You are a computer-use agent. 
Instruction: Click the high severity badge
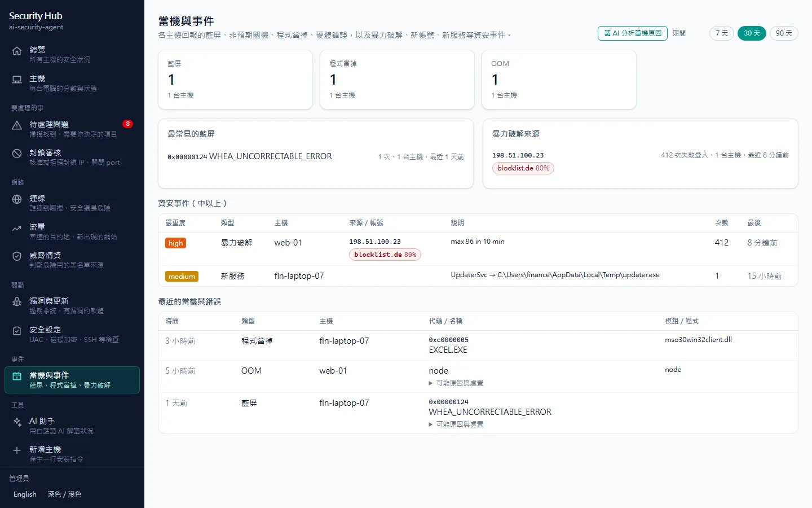(x=175, y=243)
